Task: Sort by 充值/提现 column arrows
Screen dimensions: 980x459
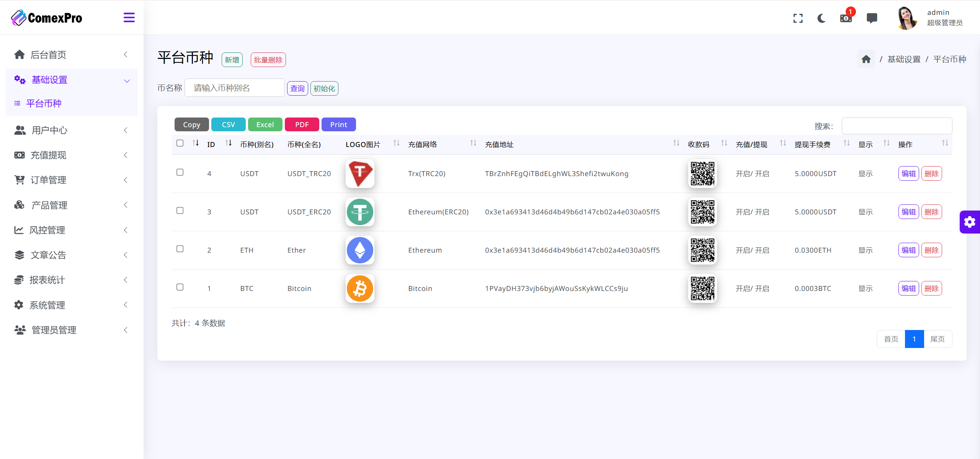Action: pyautogui.click(x=783, y=143)
